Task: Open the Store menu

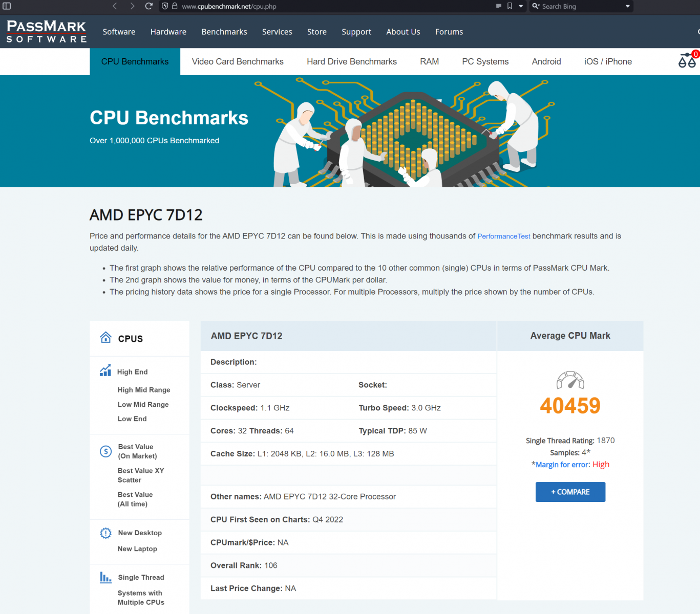Action: pyautogui.click(x=317, y=32)
